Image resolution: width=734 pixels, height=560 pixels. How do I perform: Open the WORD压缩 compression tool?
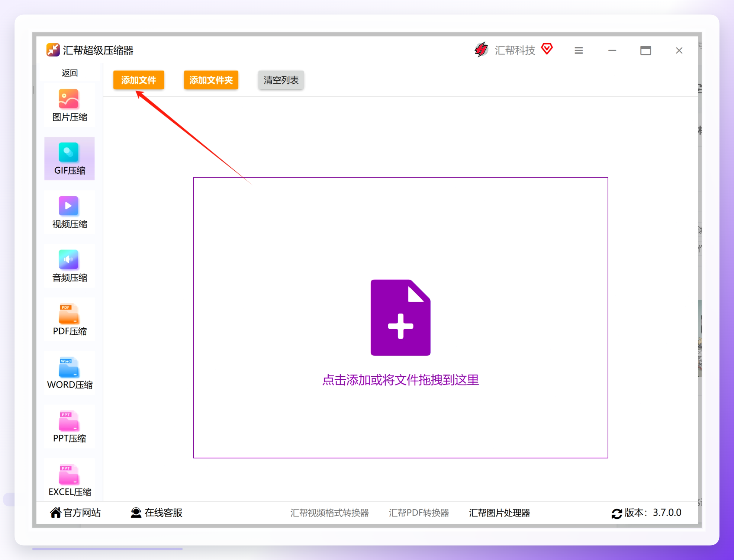coord(70,373)
